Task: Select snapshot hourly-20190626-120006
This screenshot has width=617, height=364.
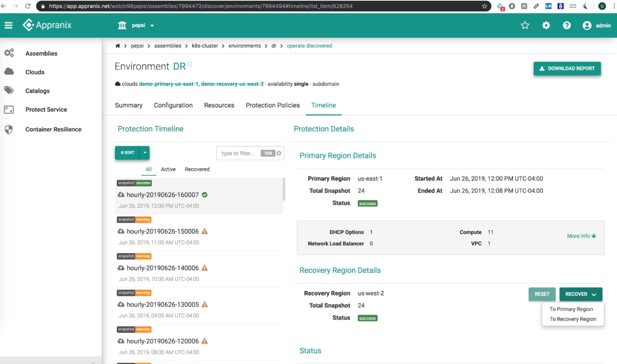Action: [199, 342]
